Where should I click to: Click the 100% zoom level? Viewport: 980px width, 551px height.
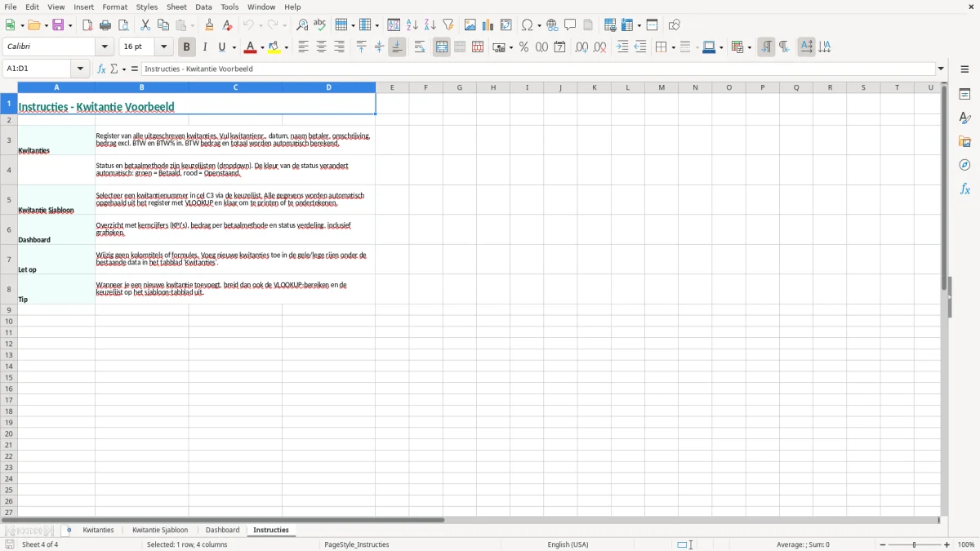(x=966, y=544)
